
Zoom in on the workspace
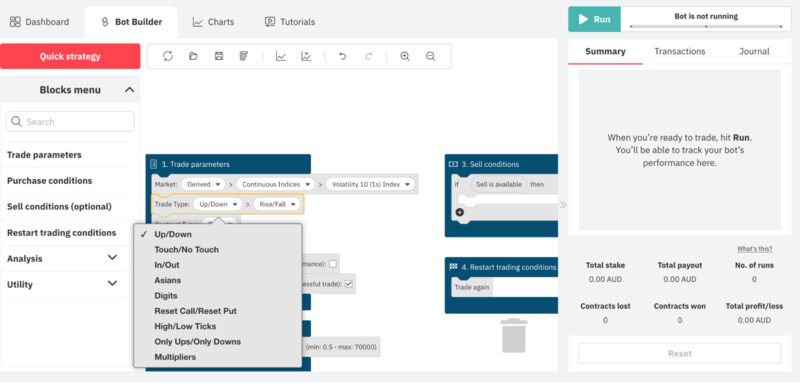point(405,57)
